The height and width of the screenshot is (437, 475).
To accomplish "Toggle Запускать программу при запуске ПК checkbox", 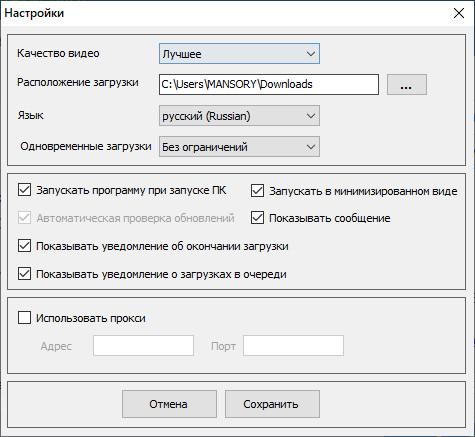I will (24, 190).
